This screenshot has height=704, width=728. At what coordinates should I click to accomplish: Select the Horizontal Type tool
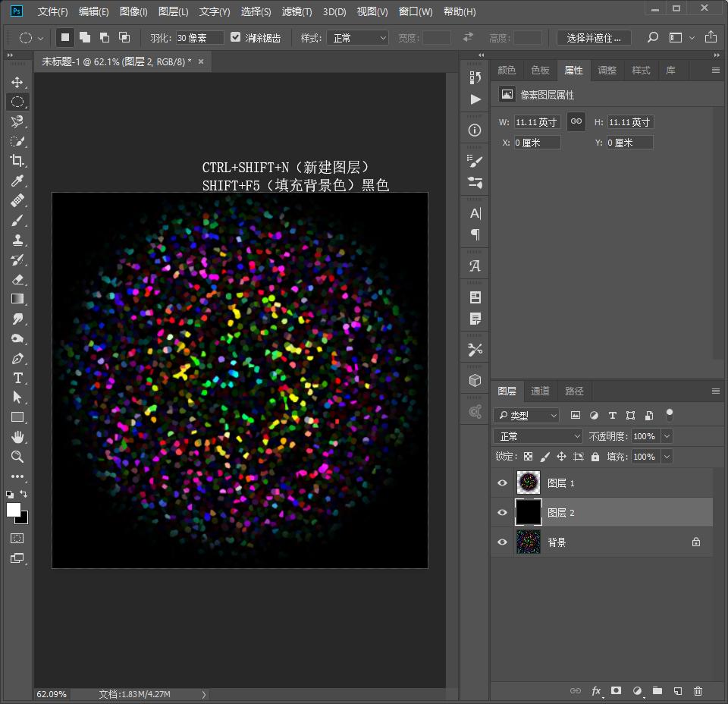[x=17, y=378]
